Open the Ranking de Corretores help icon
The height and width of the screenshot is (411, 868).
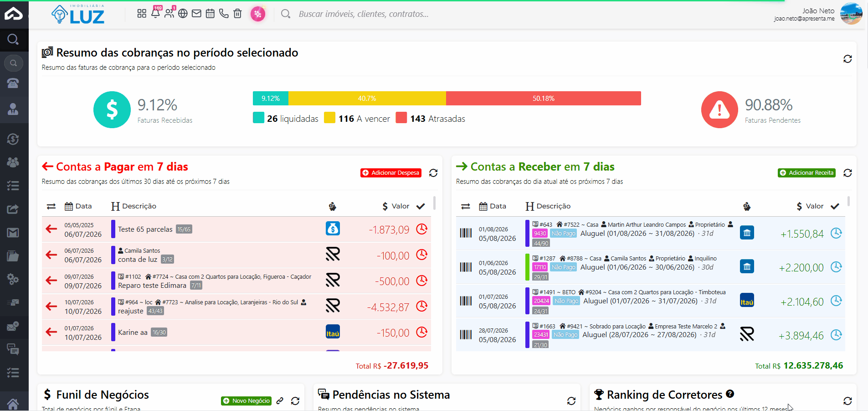point(730,394)
